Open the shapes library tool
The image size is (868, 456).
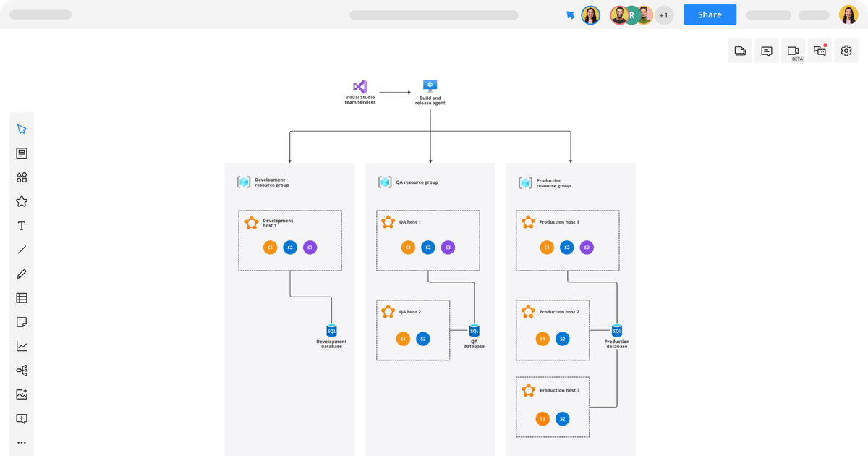(22, 177)
